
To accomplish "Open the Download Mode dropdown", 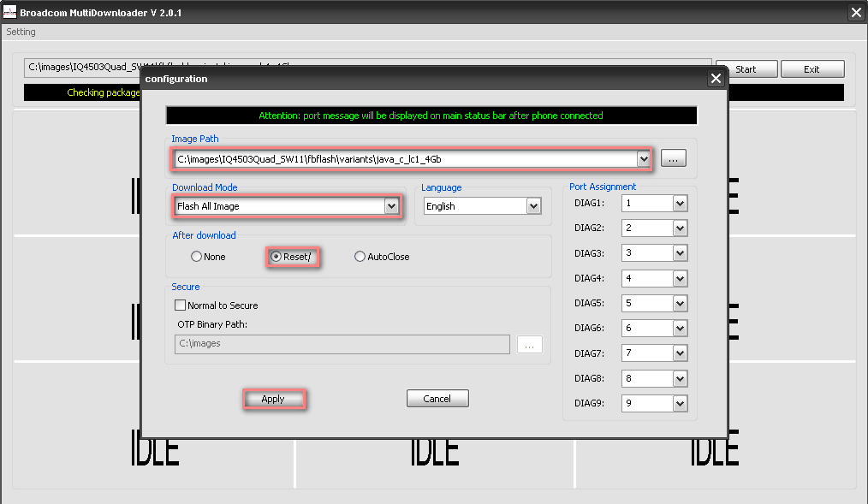I will 391,206.
